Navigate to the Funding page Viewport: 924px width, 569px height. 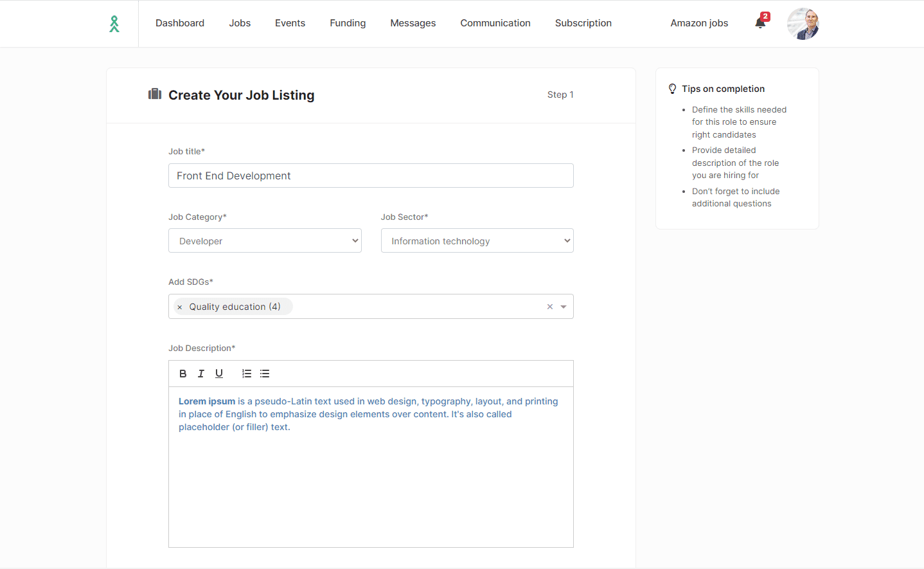348,23
